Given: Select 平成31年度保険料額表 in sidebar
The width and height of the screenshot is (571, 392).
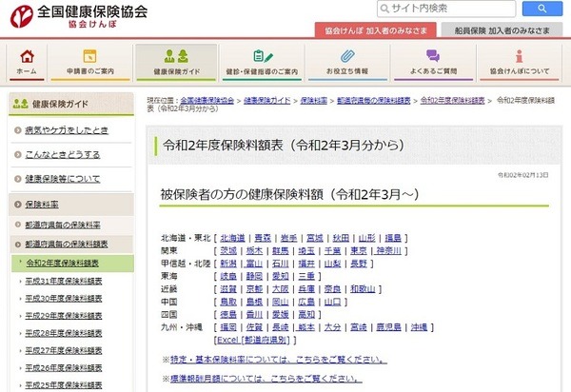Looking at the screenshot, I should [64, 281].
